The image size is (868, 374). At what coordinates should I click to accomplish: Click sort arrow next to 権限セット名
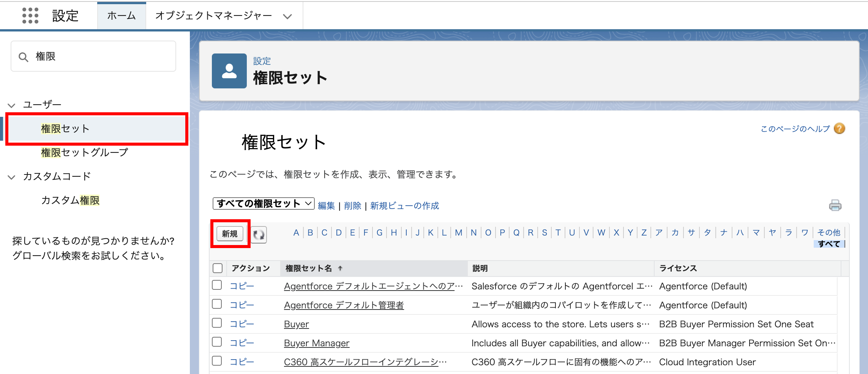pyautogui.click(x=340, y=269)
